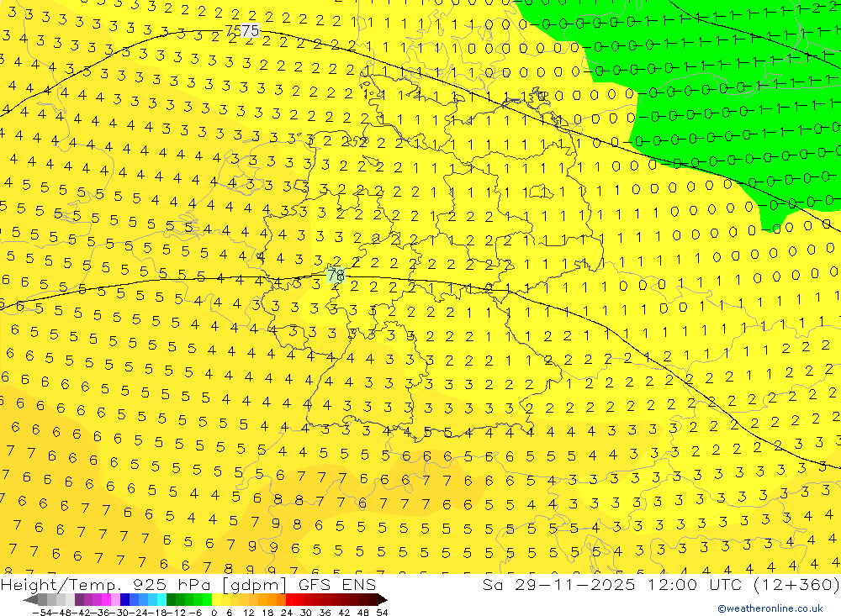
Task: Click the 'Height/Temp. 925 hPa [gdpm] GFS ENS' title
Action: [x=188, y=584]
